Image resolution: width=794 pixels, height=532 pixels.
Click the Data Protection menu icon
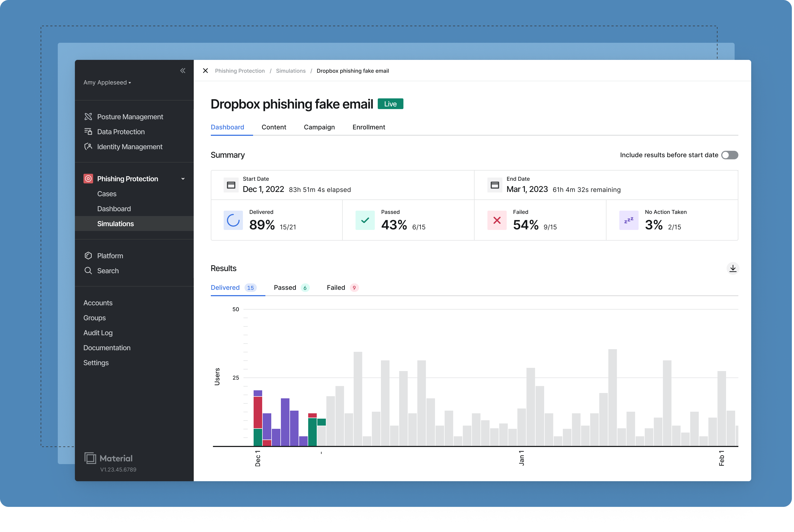pos(88,131)
